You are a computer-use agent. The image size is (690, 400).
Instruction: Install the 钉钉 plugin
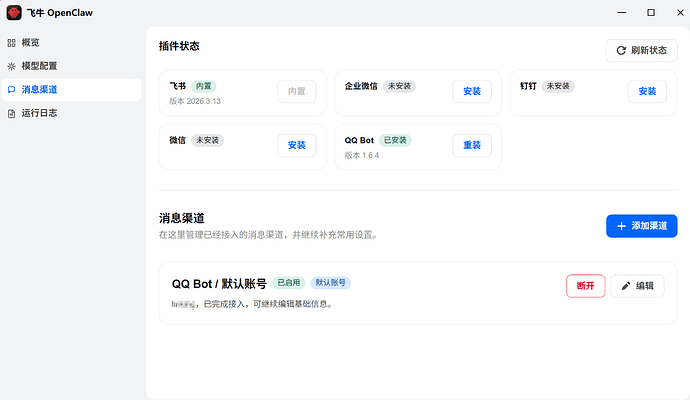(647, 92)
